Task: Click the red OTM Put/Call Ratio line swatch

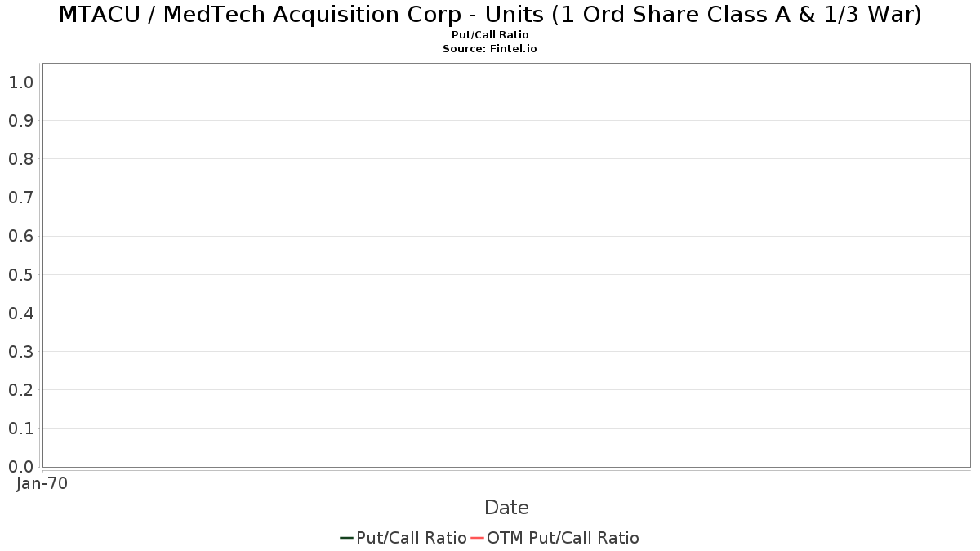Action: coord(478,538)
